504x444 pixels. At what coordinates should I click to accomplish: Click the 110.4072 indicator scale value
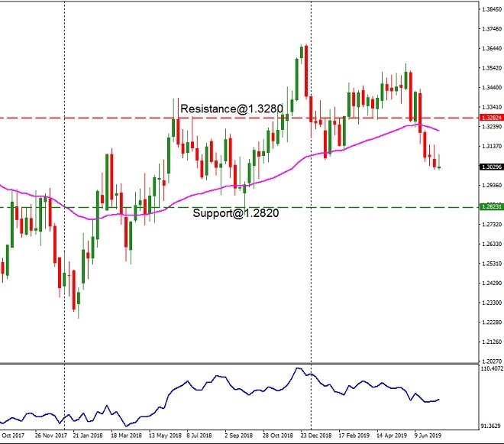(492, 368)
